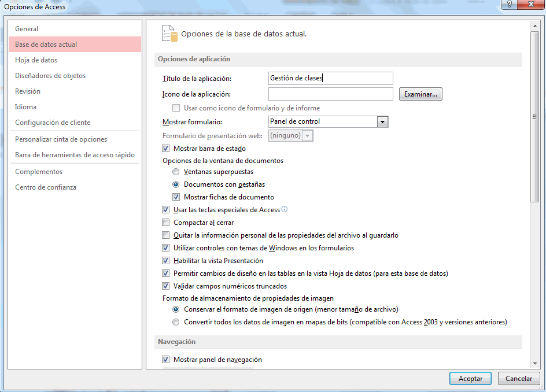Select 'Convertir todos los datos de imagen' option
546x392 pixels.
coord(176,322)
